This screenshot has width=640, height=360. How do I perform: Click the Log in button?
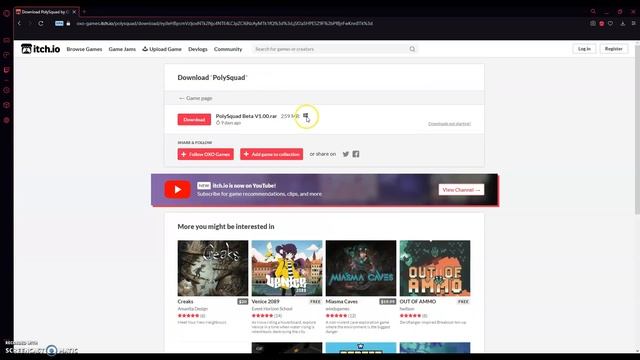click(x=584, y=49)
